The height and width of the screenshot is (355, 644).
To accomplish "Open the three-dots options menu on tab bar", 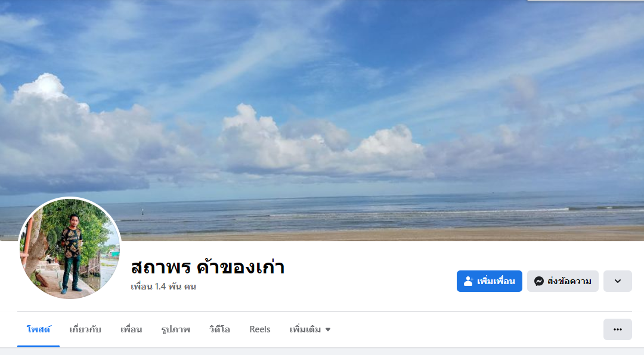I will (x=617, y=329).
